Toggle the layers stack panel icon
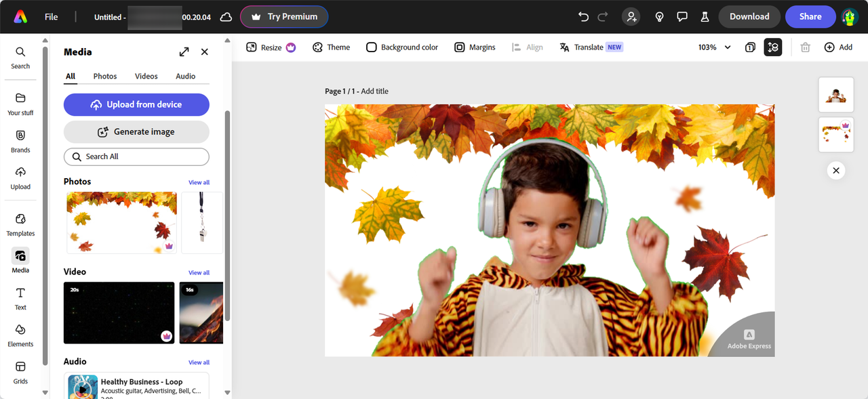The height and width of the screenshot is (399, 868). click(x=772, y=47)
